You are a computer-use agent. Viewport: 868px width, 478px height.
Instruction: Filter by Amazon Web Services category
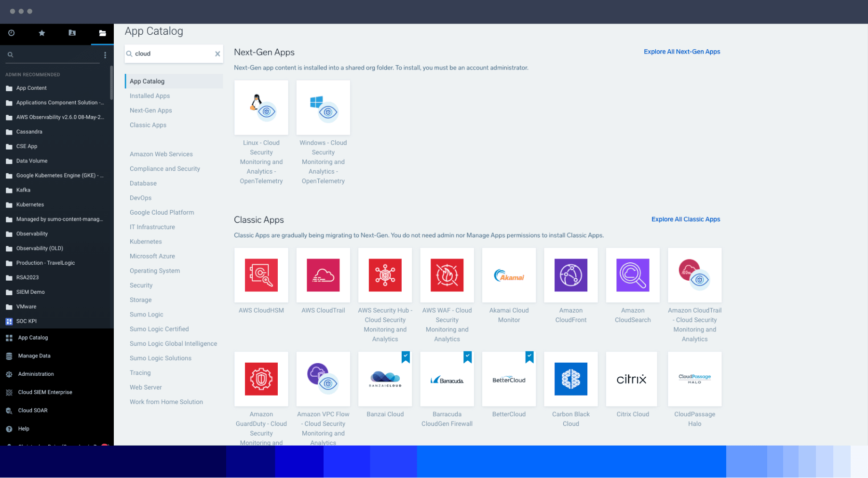pyautogui.click(x=161, y=154)
